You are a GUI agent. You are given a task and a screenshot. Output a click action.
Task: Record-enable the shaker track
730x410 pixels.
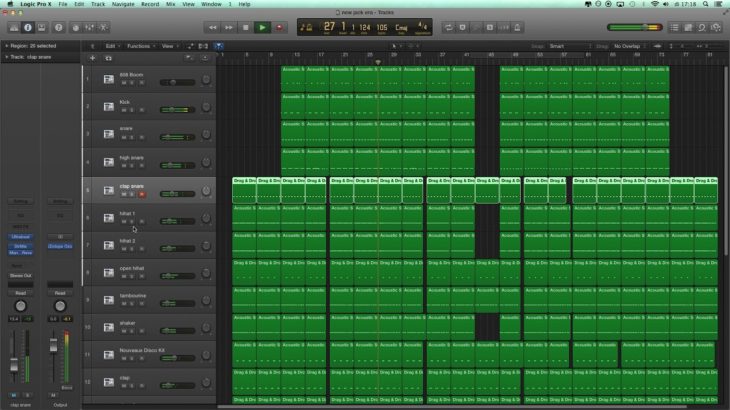142,331
